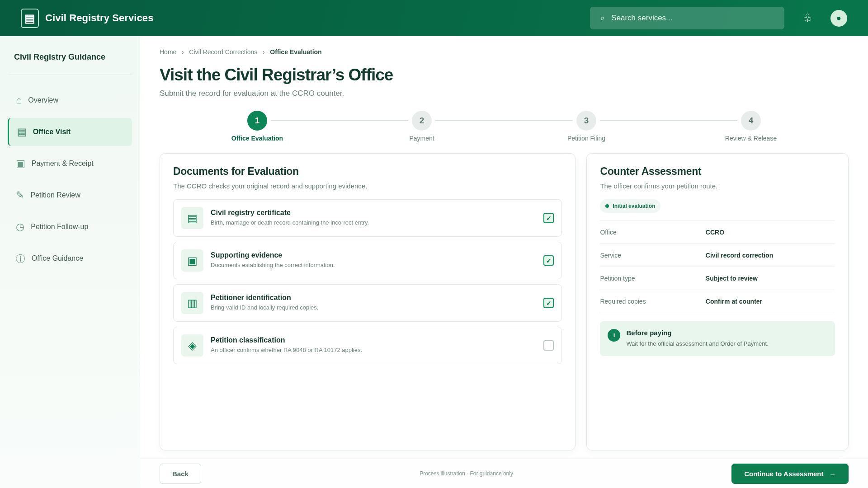Go to Home breadcrumb
Screen dimensions: 868x488
(x=168, y=52)
